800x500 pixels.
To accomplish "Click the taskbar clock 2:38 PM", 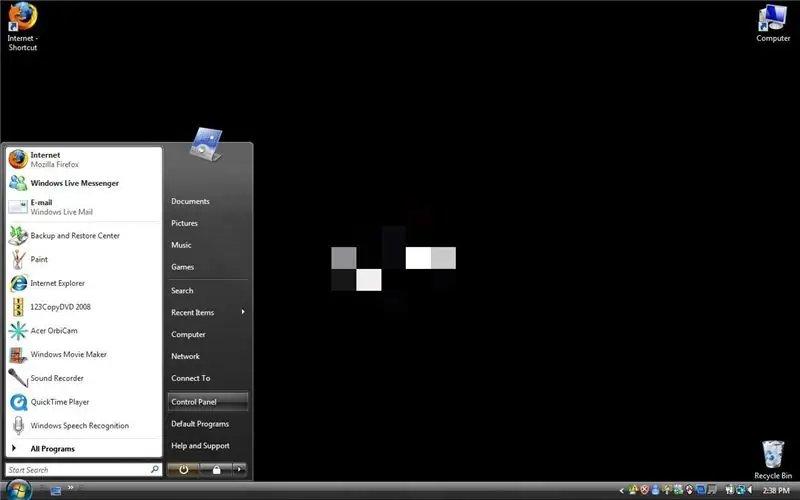I will point(776,490).
